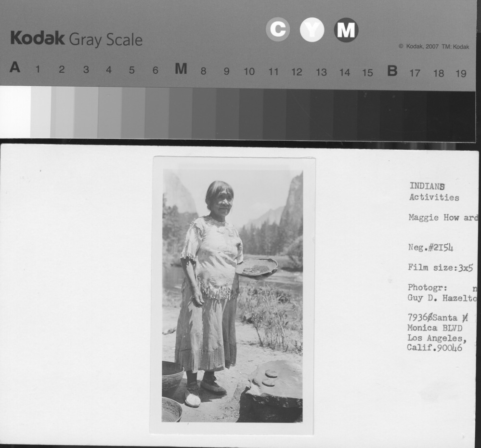The height and width of the screenshot is (448, 481).
Task: Click the bold "M" marker between 6 and 8
Action: pos(181,69)
